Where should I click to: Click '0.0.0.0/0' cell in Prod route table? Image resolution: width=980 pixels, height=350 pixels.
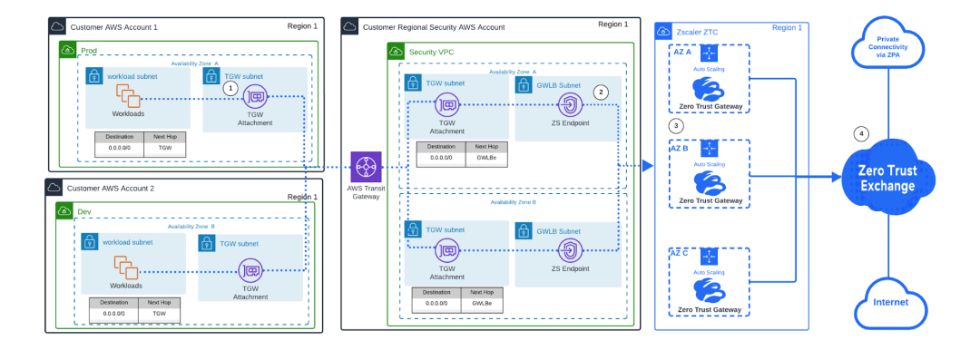point(120,150)
